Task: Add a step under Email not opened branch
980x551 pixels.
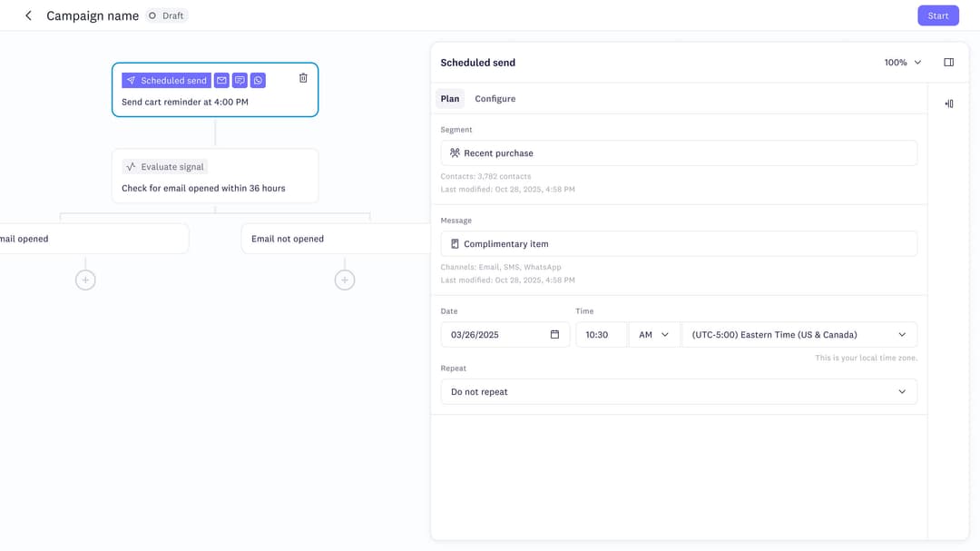Action: point(345,280)
